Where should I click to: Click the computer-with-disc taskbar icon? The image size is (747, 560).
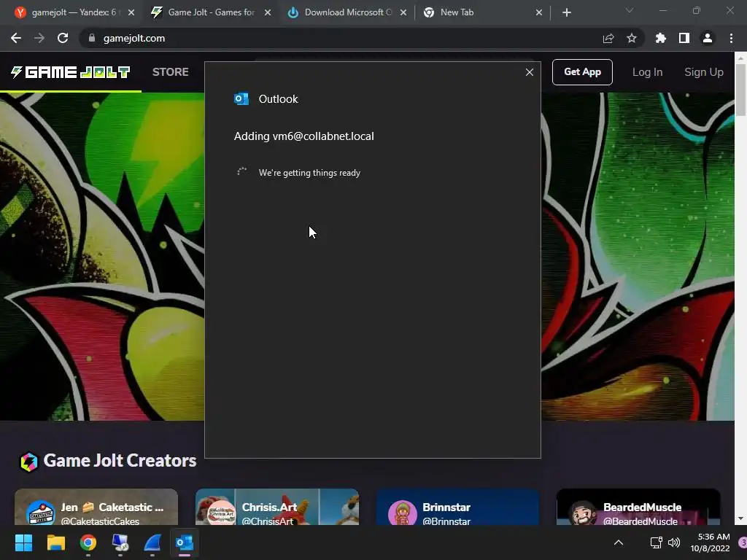(x=120, y=542)
